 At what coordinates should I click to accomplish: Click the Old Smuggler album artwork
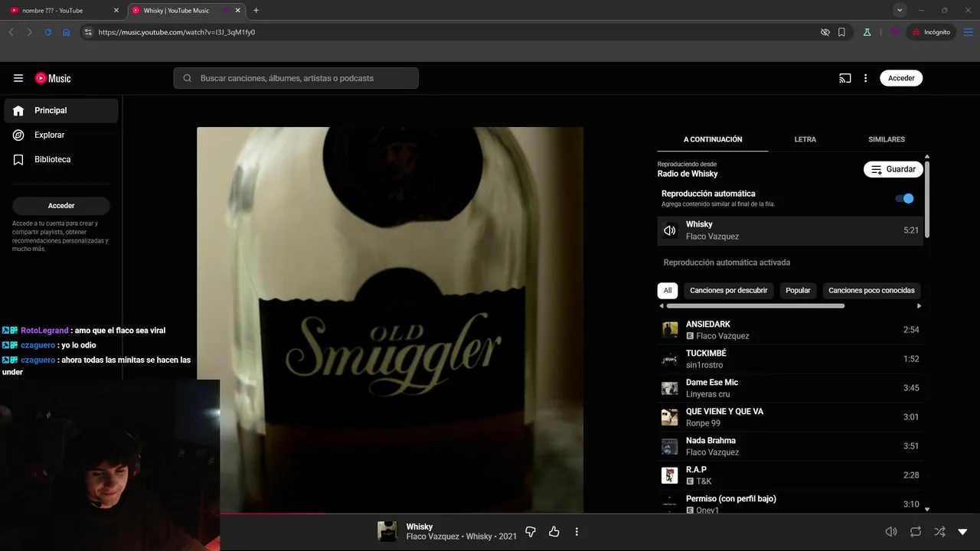coord(390,320)
